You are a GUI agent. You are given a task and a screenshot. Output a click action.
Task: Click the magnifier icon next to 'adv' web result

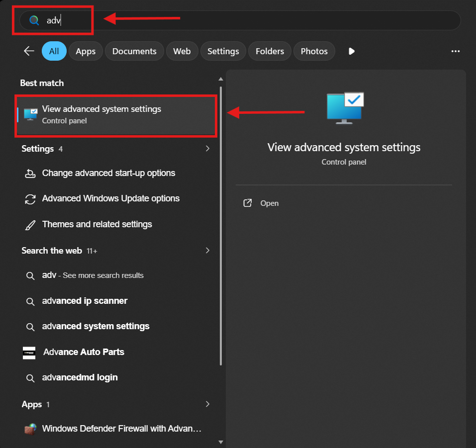30,275
